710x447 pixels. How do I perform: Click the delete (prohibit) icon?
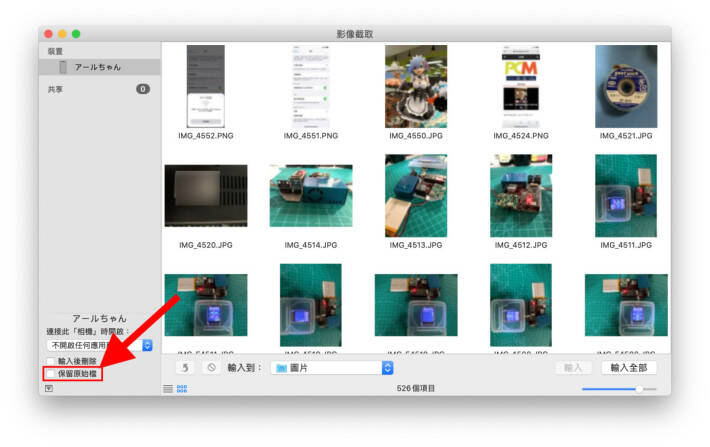coord(211,368)
